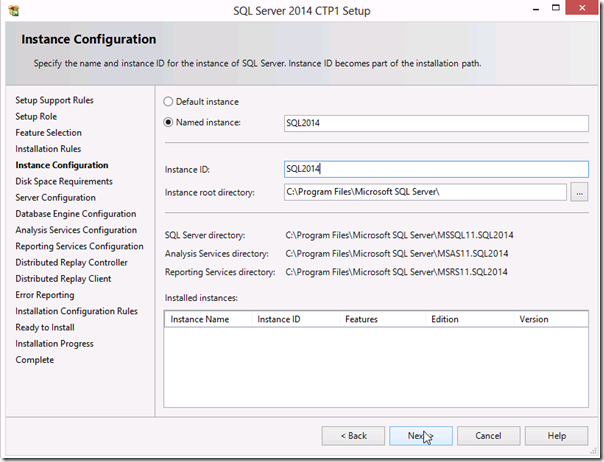Go to Feature Selection step
604x462 pixels.
pyautogui.click(x=49, y=133)
